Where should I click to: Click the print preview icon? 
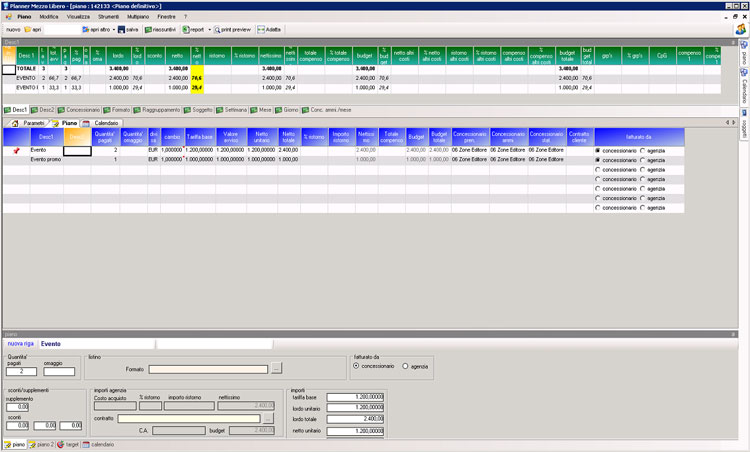click(x=216, y=29)
